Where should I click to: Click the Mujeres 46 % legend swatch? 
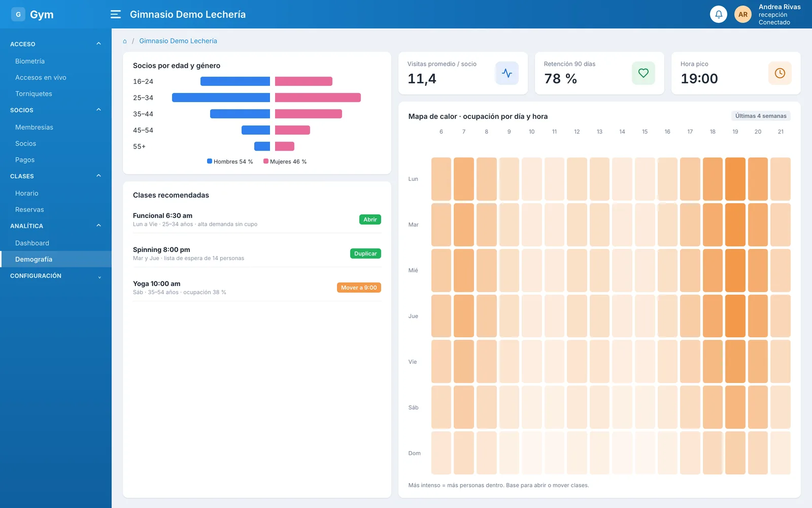pyautogui.click(x=266, y=162)
